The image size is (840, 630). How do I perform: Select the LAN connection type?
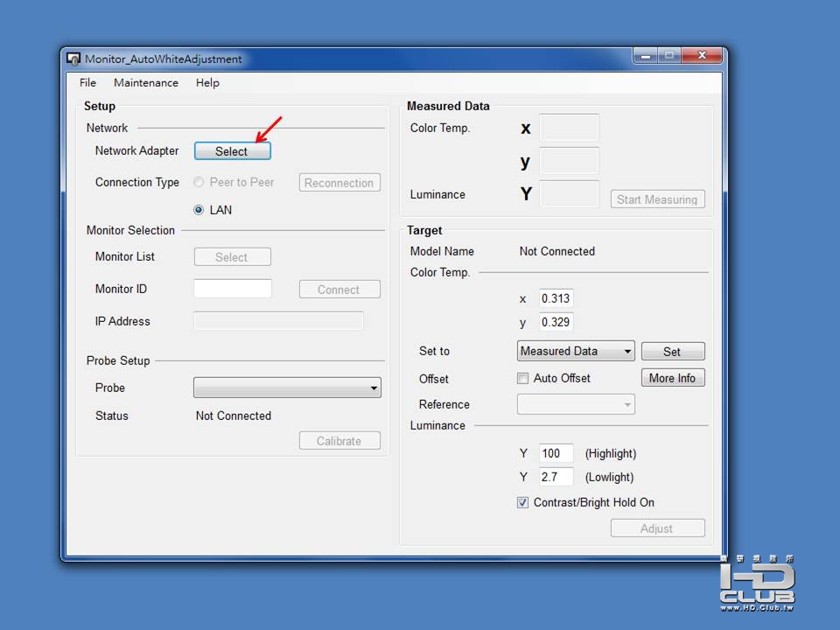pyautogui.click(x=199, y=209)
